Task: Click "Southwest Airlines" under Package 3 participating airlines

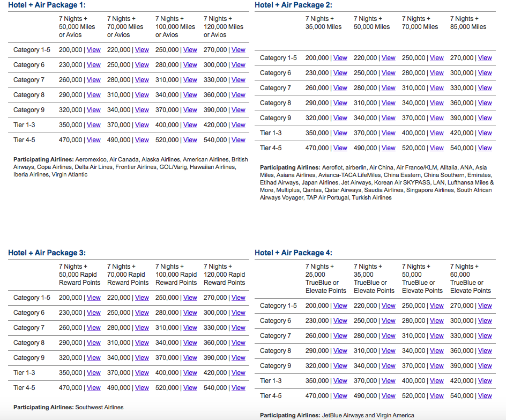Action: point(99,408)
